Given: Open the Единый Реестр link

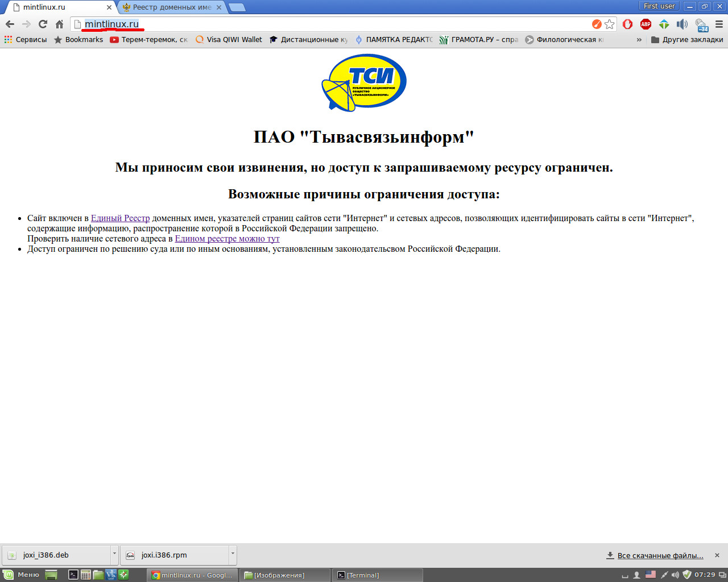Looking at the screenshot, I should (120, 218).
